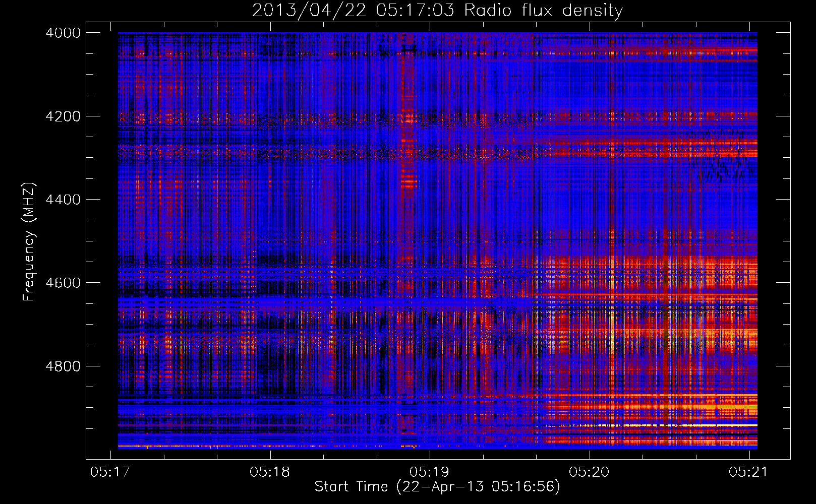Image resolution: width=816 pixels, height=504 pixels.
Task: Select the 4800 frequency tick label
Action: (63, 366)
